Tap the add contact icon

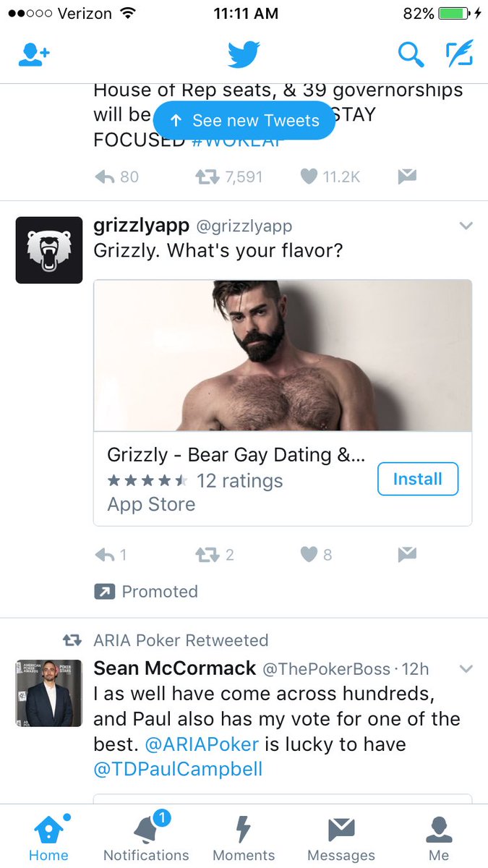coord(33,54)
